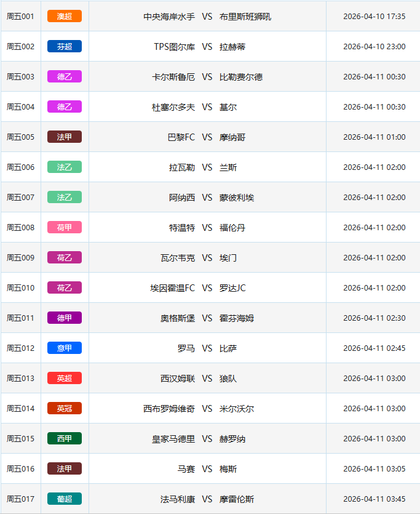Click the green 西甲 league badge

64,438
